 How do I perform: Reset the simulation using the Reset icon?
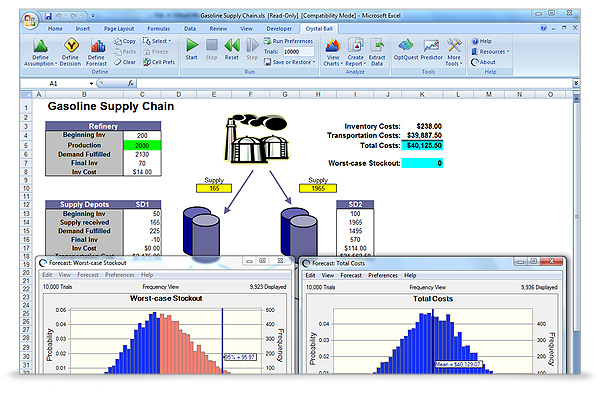232,47
